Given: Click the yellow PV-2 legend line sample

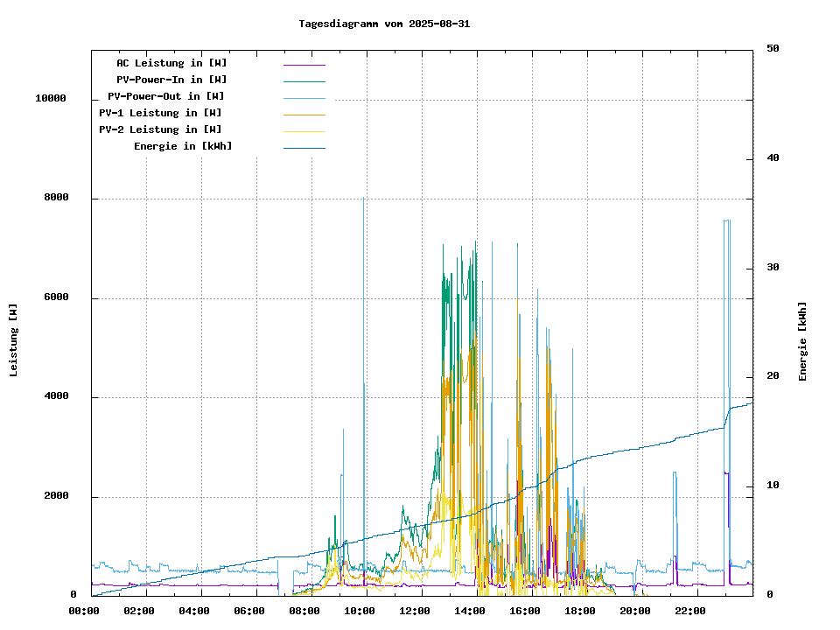Looking at the screenshot, I should tap(304, 130).
